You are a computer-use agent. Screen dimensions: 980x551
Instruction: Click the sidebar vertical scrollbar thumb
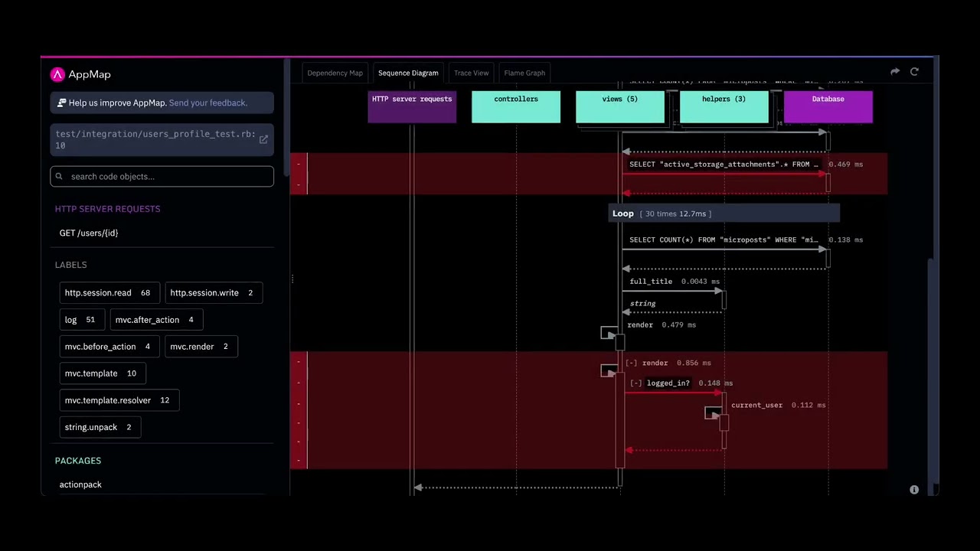287,116
